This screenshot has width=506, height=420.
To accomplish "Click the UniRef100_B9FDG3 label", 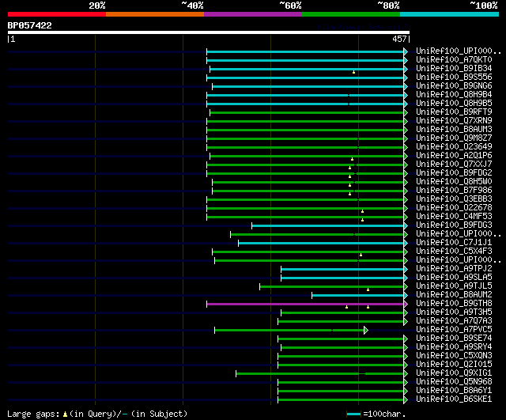I will 454,225.
